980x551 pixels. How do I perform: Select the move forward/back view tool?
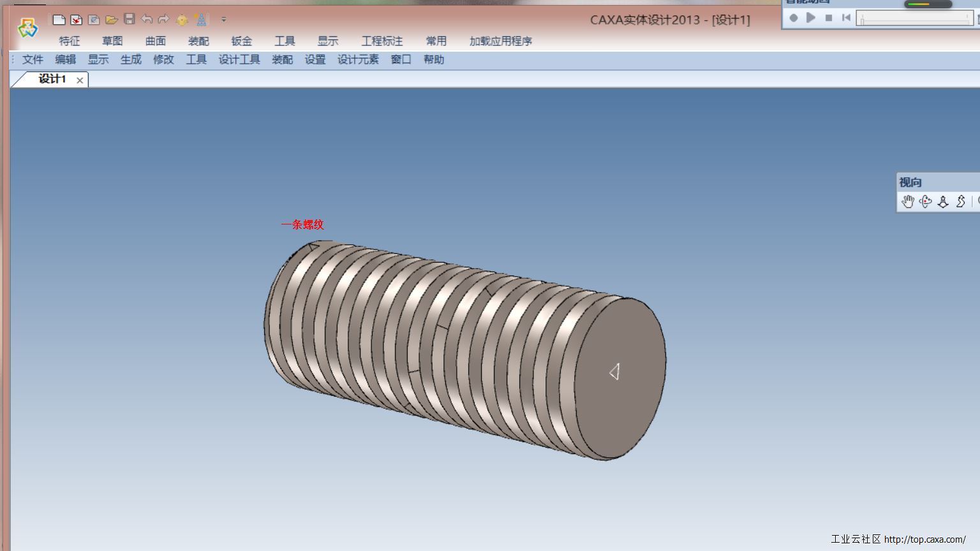click(943, 202)
